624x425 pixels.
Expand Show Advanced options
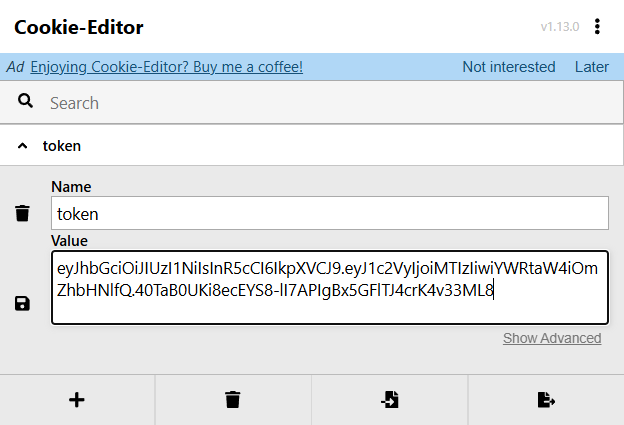pyautogui.click(x=552, y=338)
